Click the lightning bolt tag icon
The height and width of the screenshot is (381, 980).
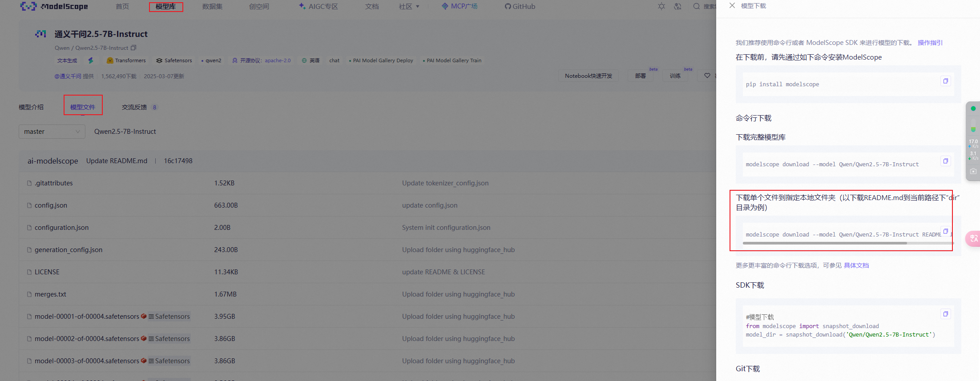tap(91, 60)
